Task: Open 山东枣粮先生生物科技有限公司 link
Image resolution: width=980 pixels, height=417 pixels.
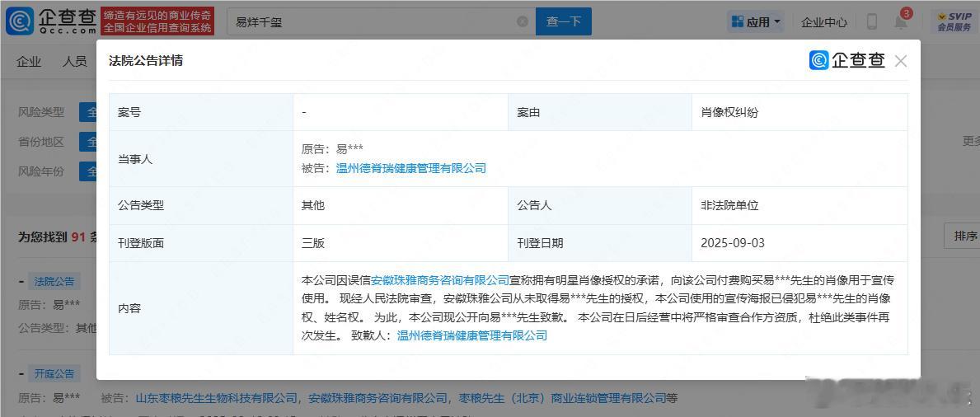Action: coord(216,398)
